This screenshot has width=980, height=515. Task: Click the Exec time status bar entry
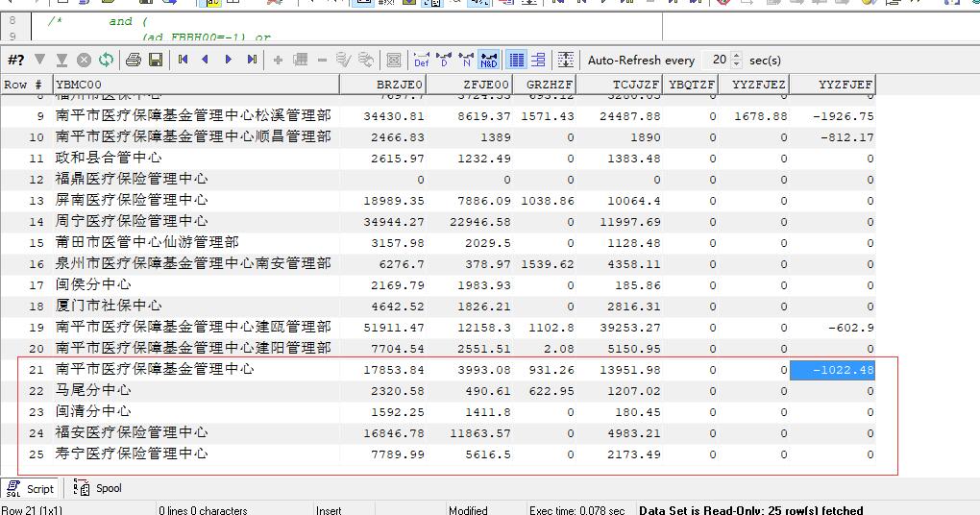click(576, 510)
